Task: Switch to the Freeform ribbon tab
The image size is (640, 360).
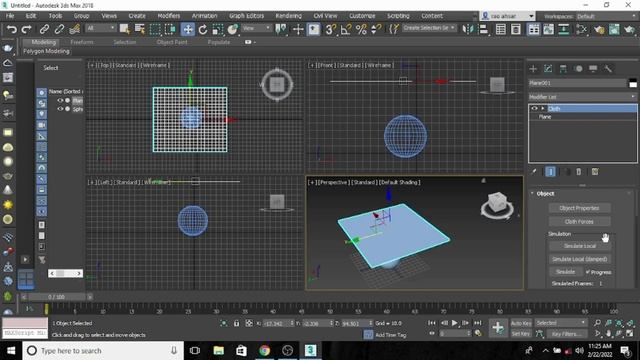Action: click(x=82, y=42)
